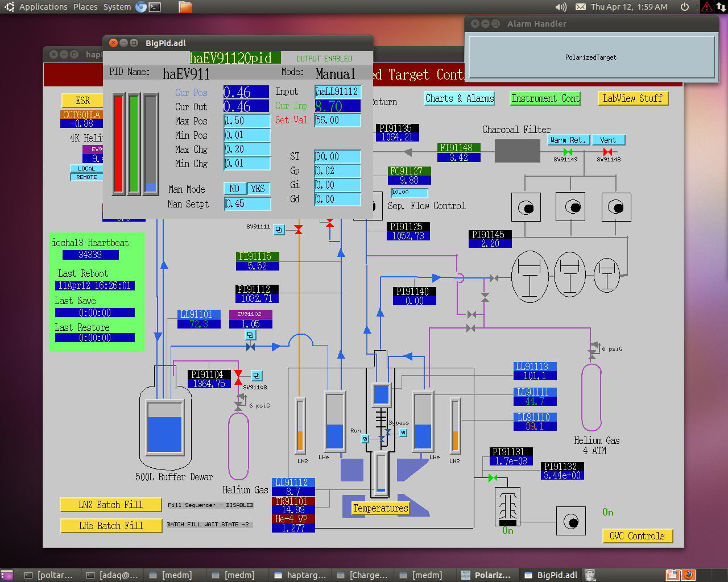The width and height of the screenshot is (728, 582).
Task: Click the gray PID bar with blue level
Action: [151, 144]
